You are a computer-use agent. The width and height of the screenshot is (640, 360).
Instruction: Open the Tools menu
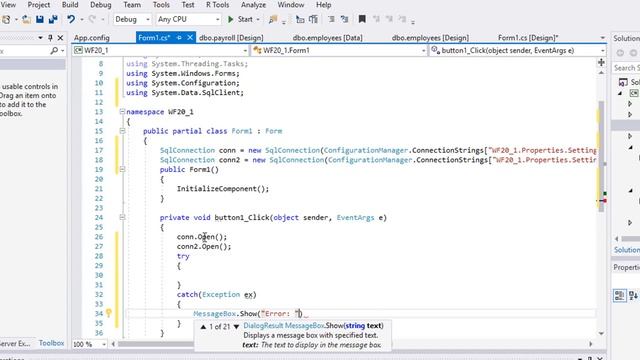click(x=161, y=5)
